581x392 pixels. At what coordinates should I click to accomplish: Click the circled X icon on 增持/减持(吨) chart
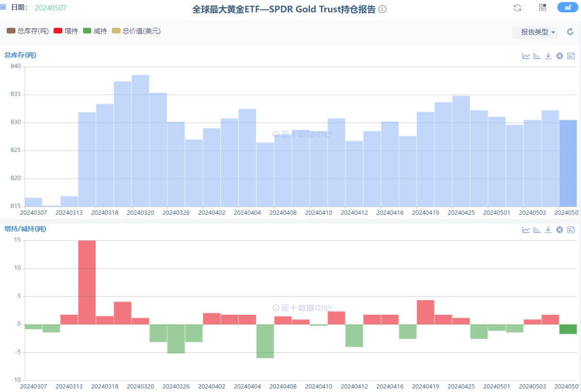click(x=559, y=230)
